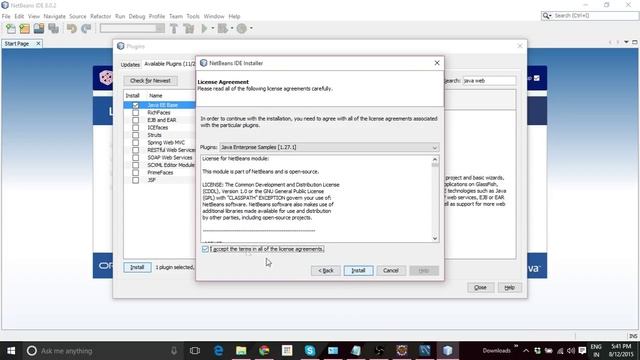Check the ICEfaces plugin checkbox
This screenshot has height=360, width=640.
point(136,128)
